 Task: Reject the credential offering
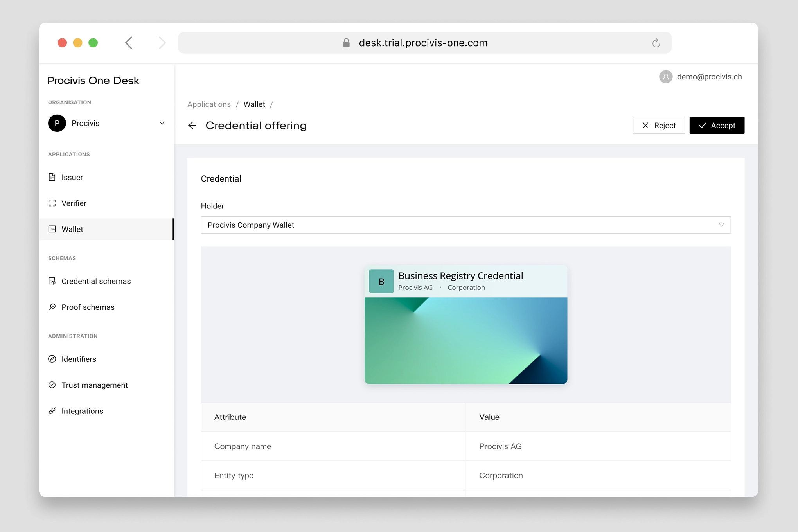click(658, 126)
